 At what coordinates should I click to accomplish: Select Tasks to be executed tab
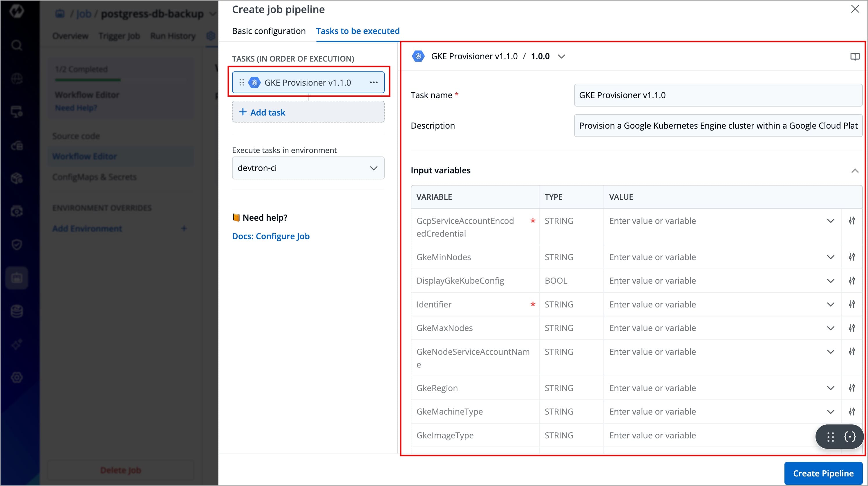(357, 31)
